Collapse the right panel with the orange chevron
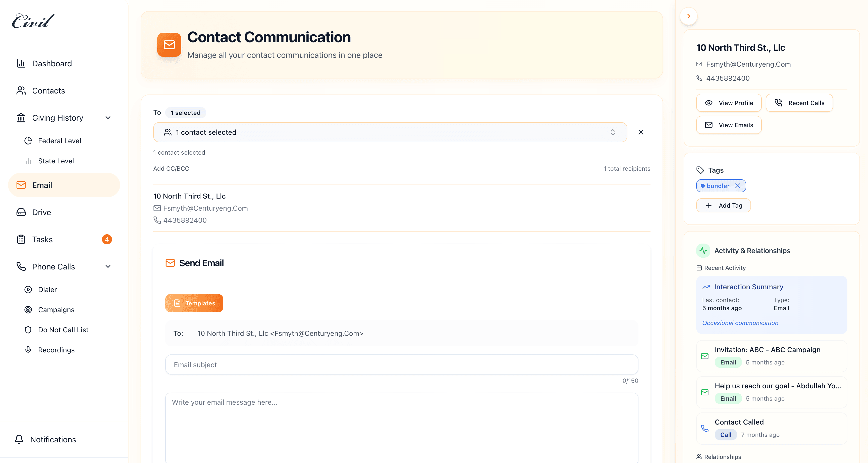Screen dimensions: 868x463 pos(688,16)
